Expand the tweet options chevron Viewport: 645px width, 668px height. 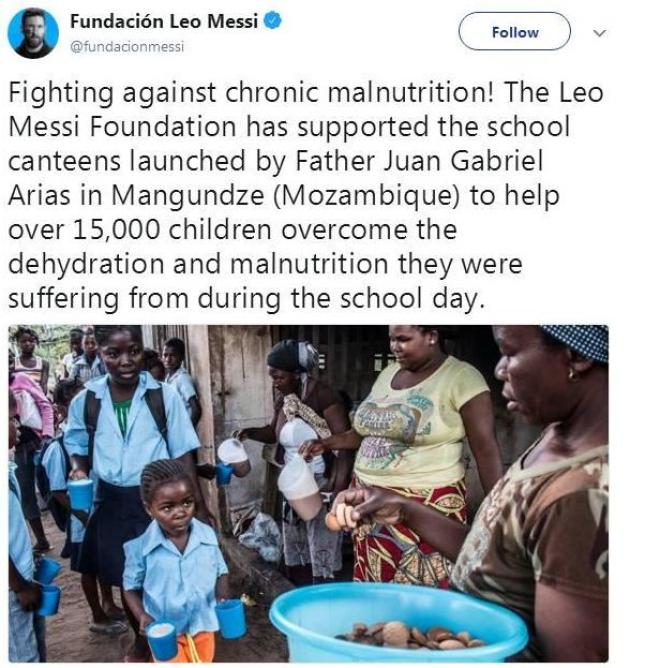[x=600, y=32]
